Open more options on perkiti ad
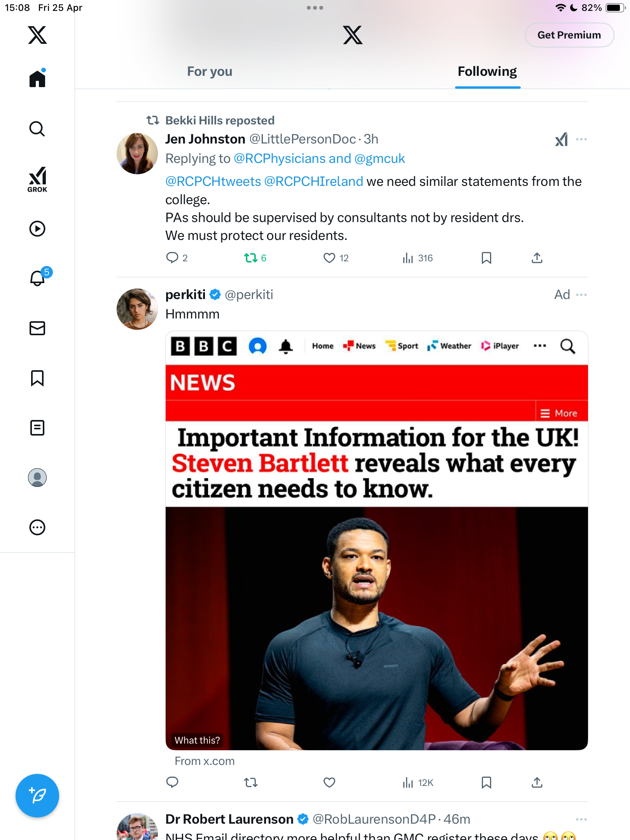This screenshot has width=630, height=840. click(x=581, y=295)
